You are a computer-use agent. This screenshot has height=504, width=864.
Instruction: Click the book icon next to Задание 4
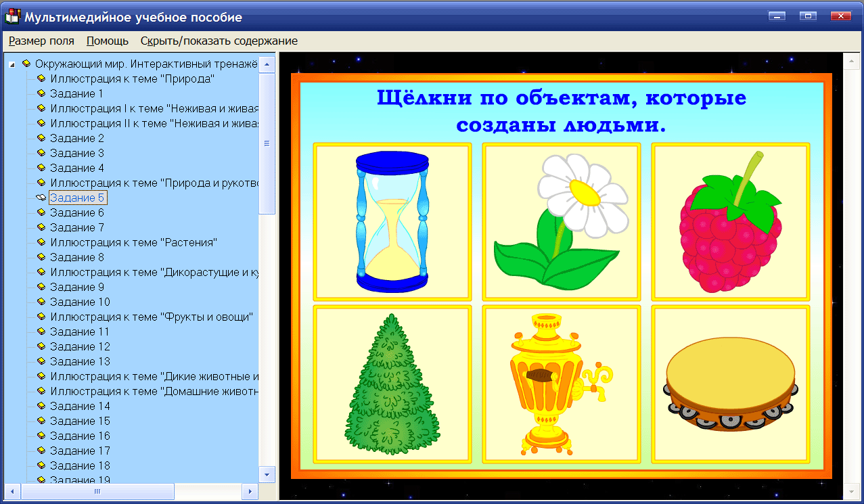tap(41, 168)
